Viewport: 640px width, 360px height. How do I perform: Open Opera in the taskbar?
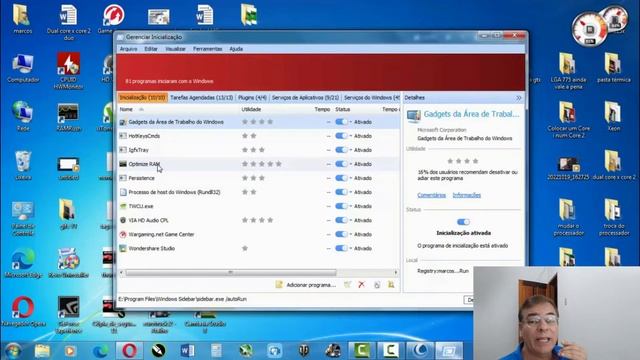pyautogui.click(x=129, y=351)
